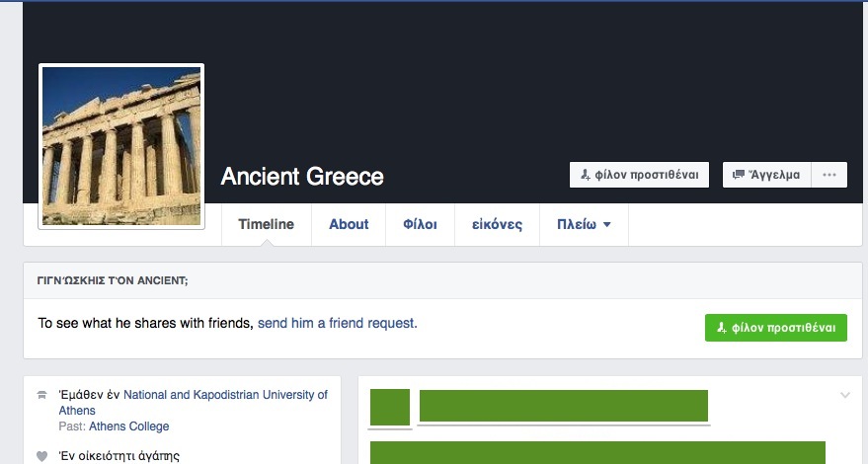Click the Ancient Greece profile name
This screenshot has height=464, width=868.
point(302,177)
